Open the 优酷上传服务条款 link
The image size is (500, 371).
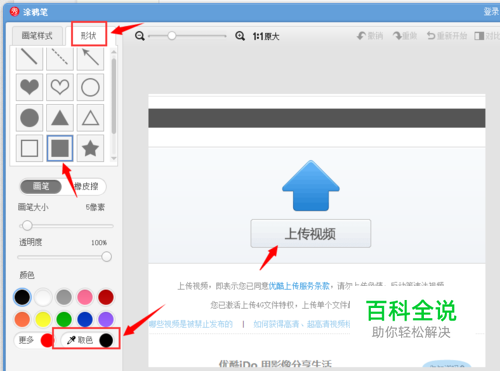[x=299, y=286]
